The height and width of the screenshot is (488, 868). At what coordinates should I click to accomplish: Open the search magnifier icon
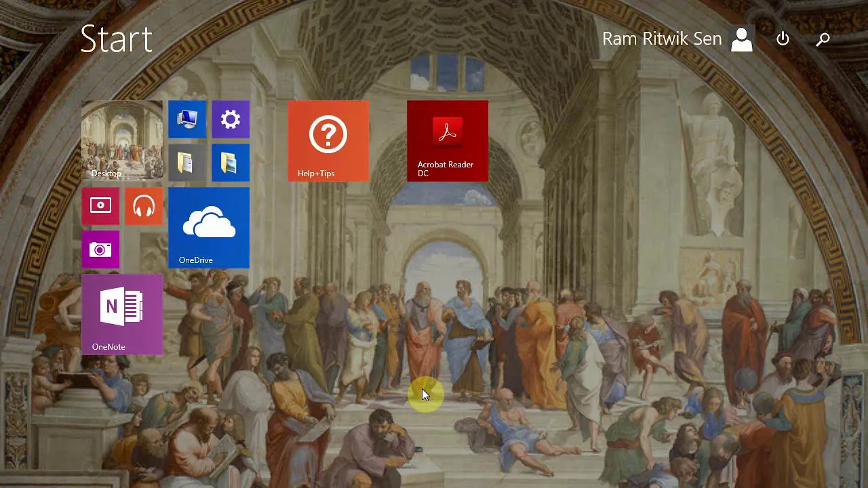click(x=823, y=39)
